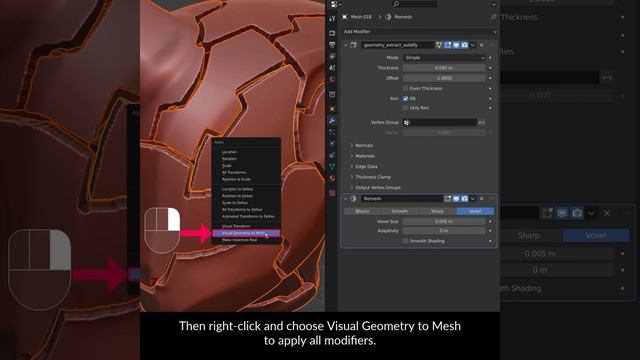
Task: Open the Add Modifier dropdown
Action: (420, 31)
